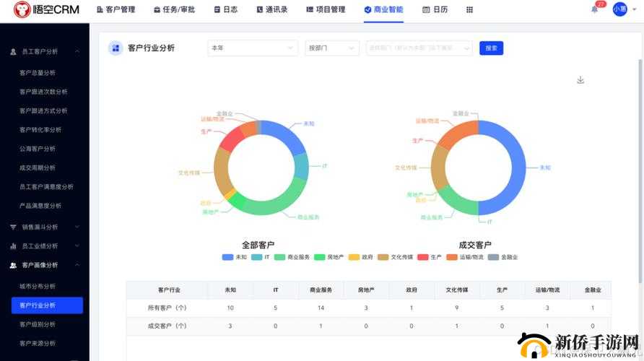Toggle the 商业服务 legend swatch
644x361 pixels.
tap(279, 257)
